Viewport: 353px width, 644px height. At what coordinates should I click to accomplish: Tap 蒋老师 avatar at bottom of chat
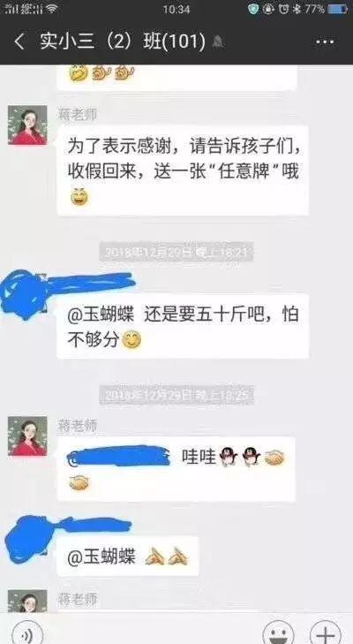point(27,601)
